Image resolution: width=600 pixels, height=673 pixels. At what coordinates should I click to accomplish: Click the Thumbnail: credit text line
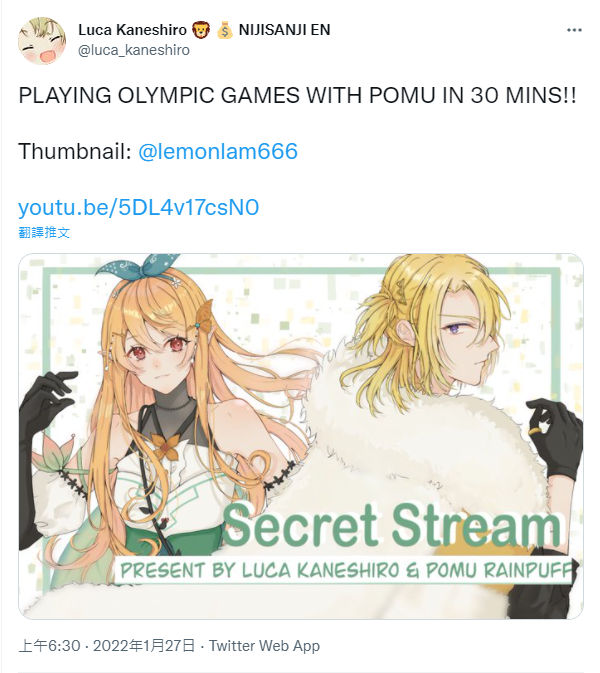click(158, 151)
